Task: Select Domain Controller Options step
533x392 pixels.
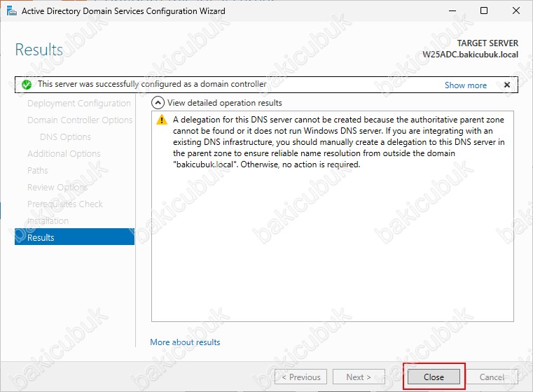Action: point(80,120)
